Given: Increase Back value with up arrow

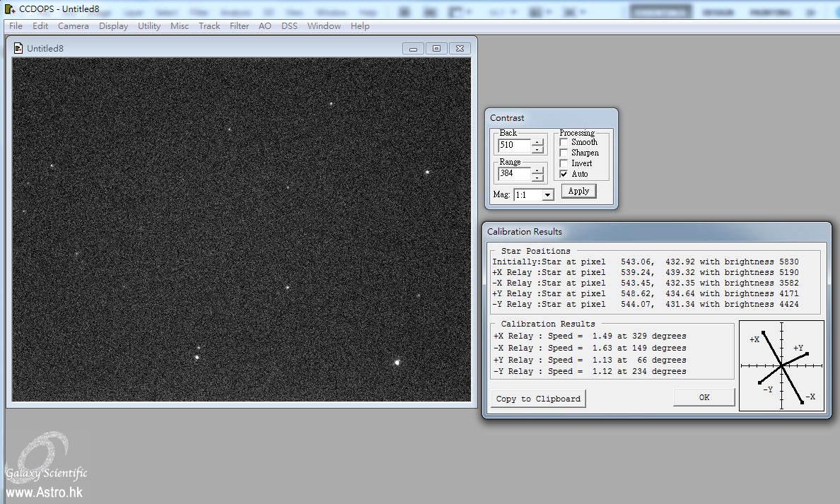Looking at the screenshot, I should point(537,142).
